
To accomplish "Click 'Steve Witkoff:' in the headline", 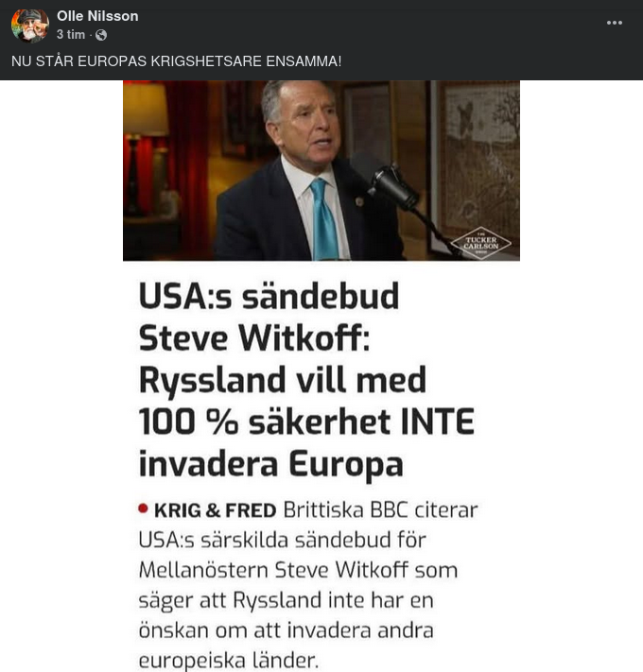I will tap(254, 337).
